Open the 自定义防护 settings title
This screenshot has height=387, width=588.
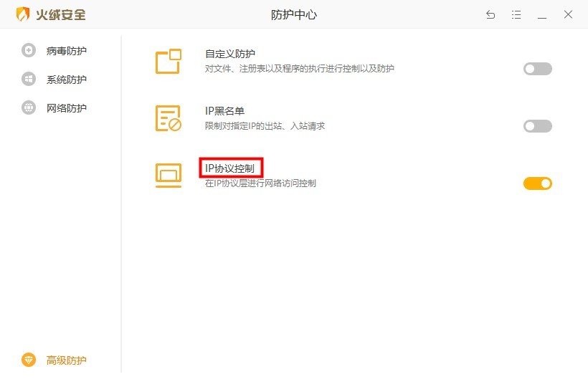pos(230,54)
